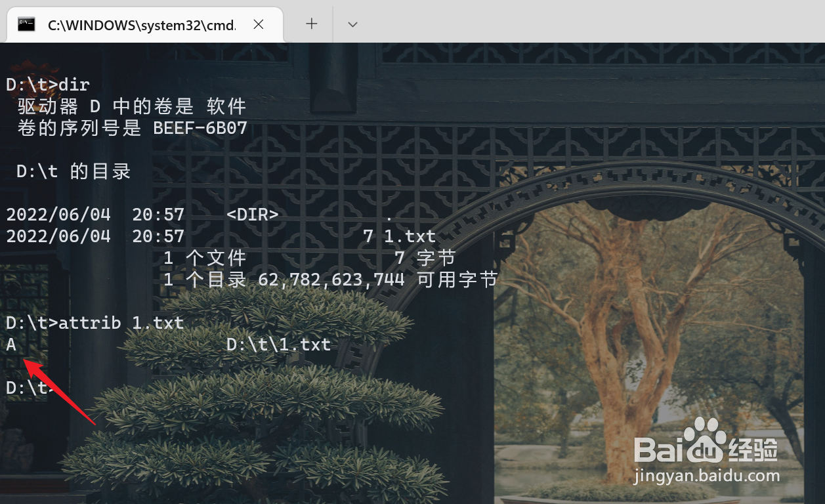Image resolution: width=825 pixels, height=504 pixels.
Task: Open a new terminal tab
Action: (312, 24)
